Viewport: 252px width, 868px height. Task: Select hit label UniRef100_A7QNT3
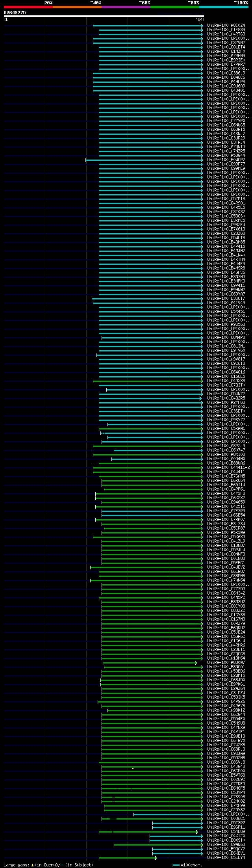[x=226, y=147]
